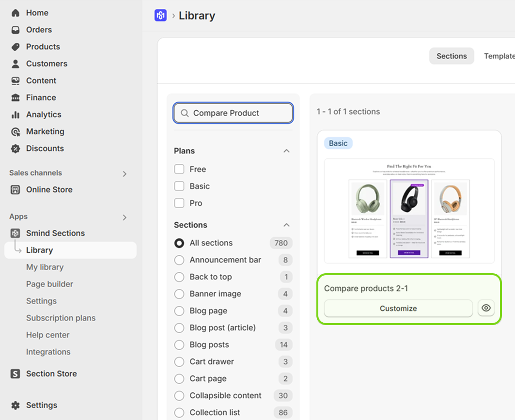Open My library in sidebar
Image resolution: width=515 pixels, height=420 pixels.
coord(45,267)
